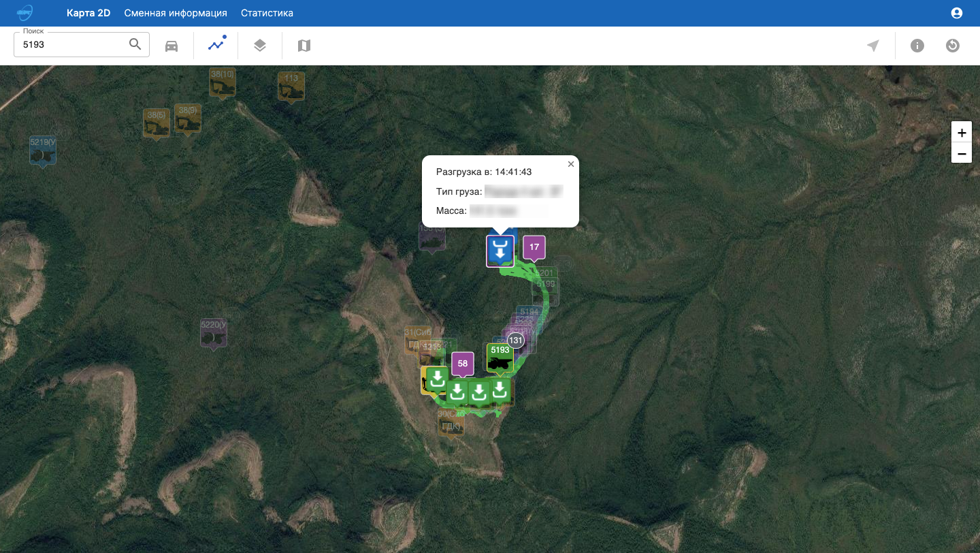Screen dimensions: 980x553
Task: Click the Разгрузка в: 14:41:43 text
Action: pos(484,172)
